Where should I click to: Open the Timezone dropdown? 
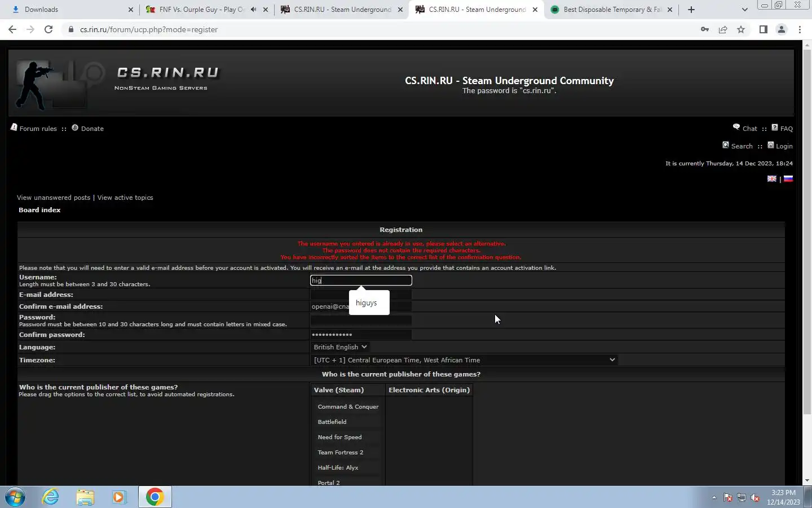coord(464,360)
